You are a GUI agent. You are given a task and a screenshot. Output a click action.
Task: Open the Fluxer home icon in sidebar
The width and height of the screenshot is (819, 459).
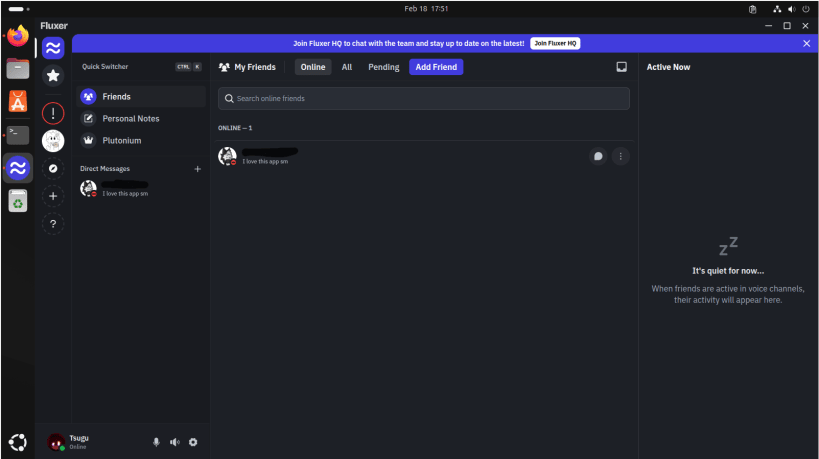click(x=53, y=48)
